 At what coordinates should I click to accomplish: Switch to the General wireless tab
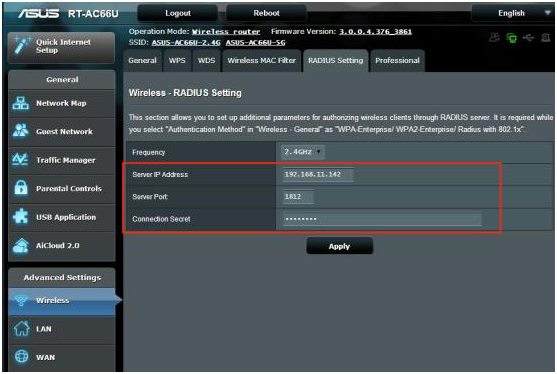pos(142,61)
